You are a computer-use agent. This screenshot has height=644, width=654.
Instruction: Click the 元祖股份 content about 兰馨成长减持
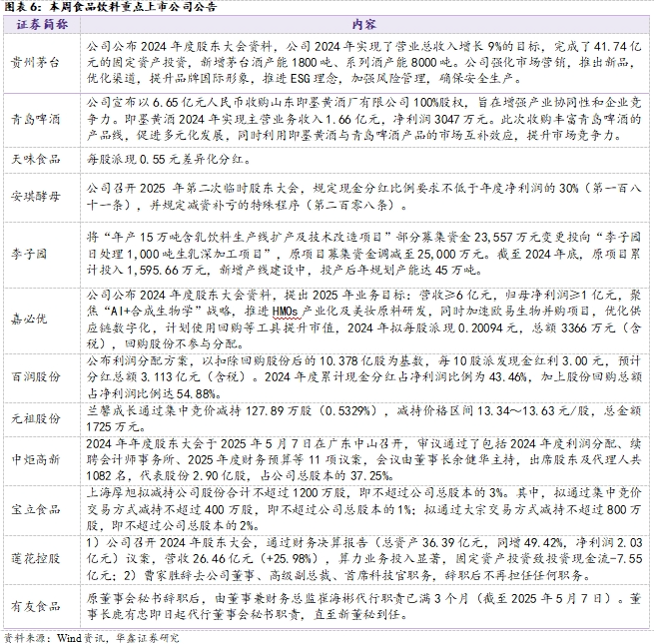363,418
